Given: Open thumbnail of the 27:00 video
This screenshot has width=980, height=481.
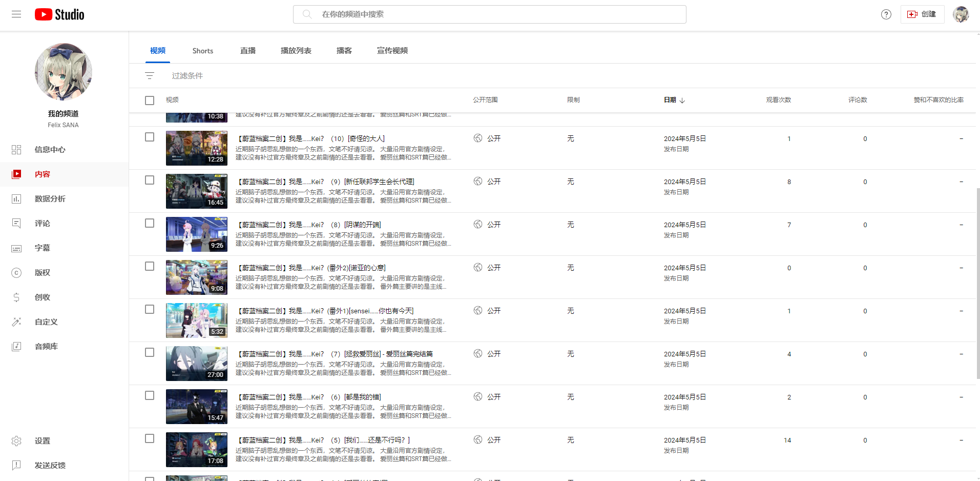Looking at the screenshot, I should click(197, 364).
